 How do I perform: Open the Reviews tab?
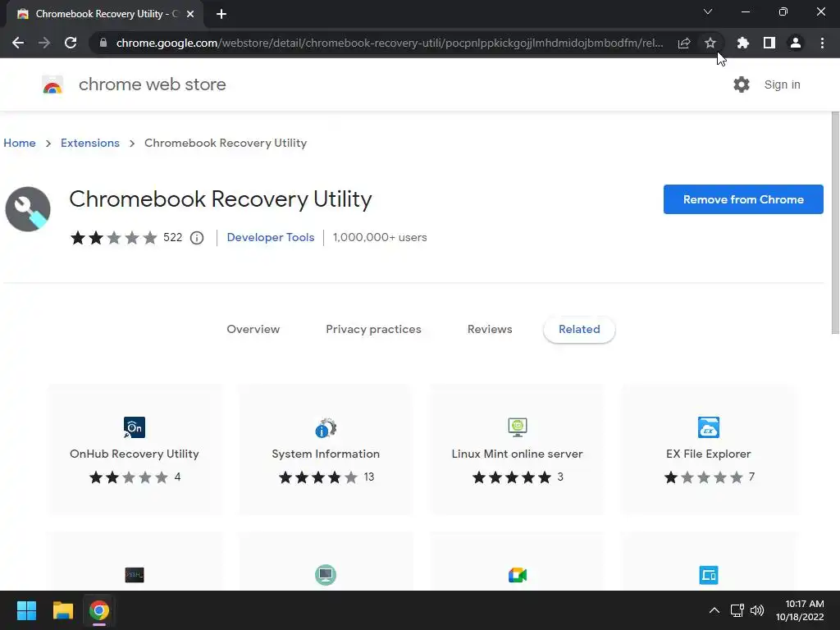(490, 330)
